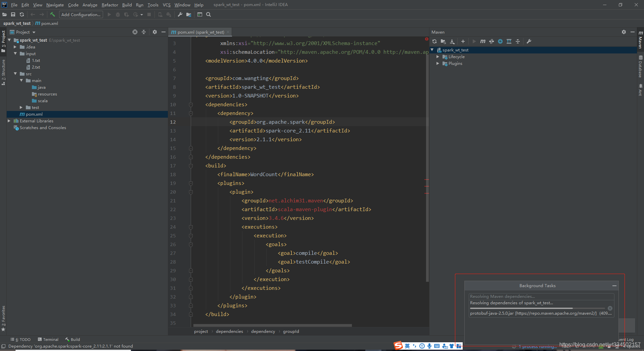Click Show Dependencies icon in Maven toolbar

tap(509, 41)
